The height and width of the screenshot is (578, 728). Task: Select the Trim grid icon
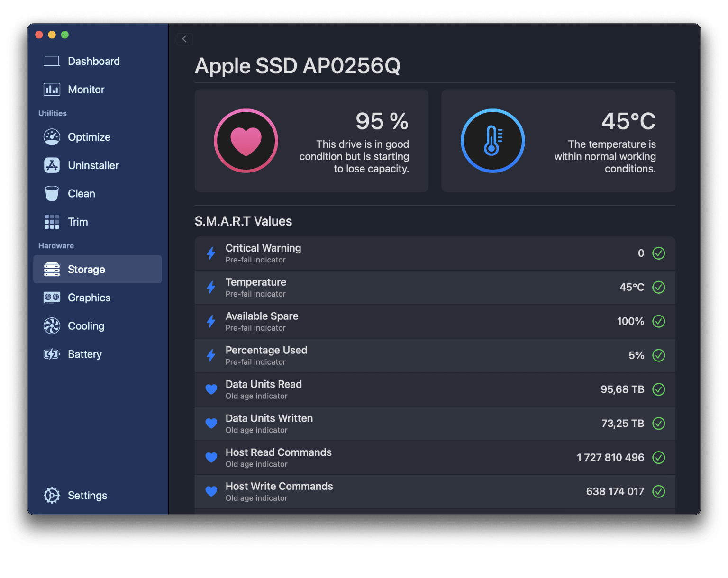click(x=52, y=222)
